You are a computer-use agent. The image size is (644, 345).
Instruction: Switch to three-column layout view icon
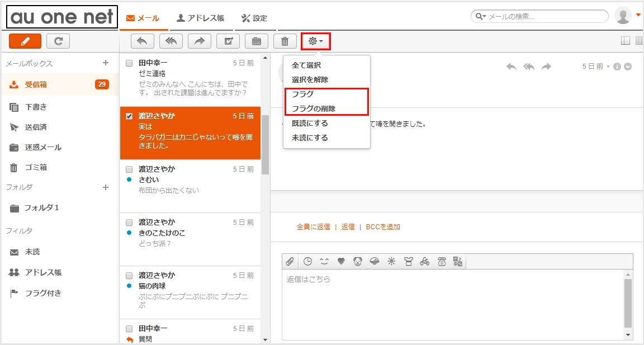coord(639,41)
